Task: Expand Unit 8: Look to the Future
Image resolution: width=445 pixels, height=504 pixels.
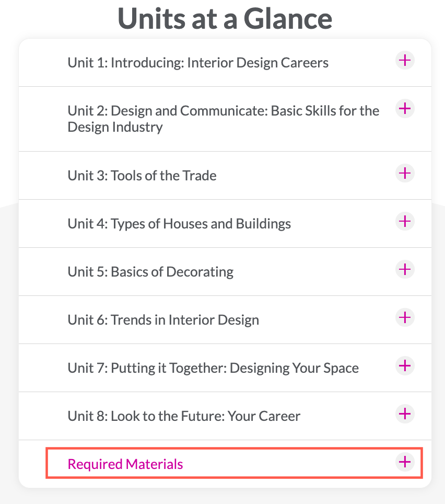Action: click(225, 416)
